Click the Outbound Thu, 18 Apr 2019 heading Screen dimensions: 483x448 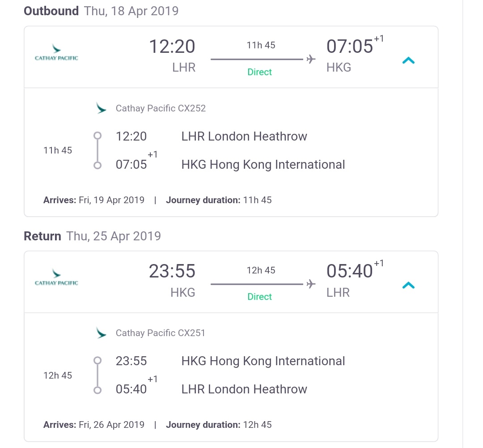[x=101, y=11]
